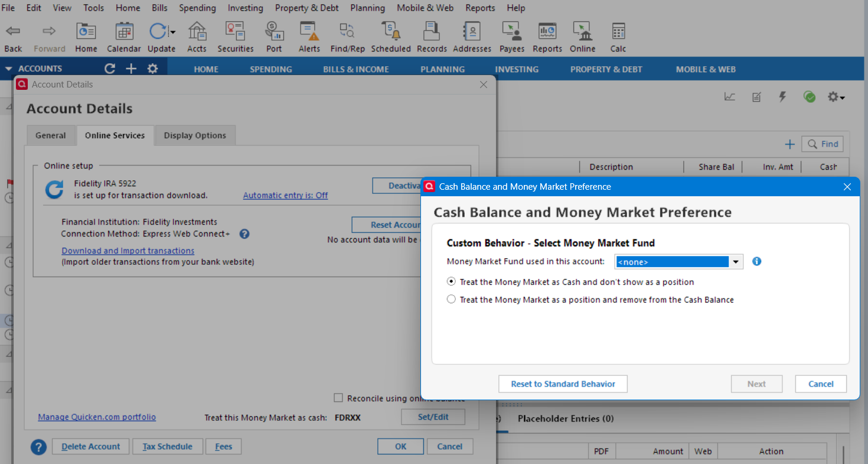Image resolution: width=868 pixels, height=464 pixels.
Task: Open Manage Quicken.com portfolio link
Action: pos(97,417)
